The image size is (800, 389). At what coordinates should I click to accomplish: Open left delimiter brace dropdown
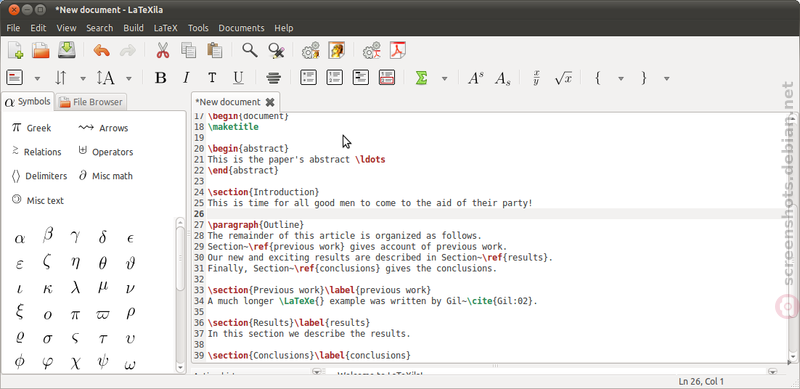621,79
